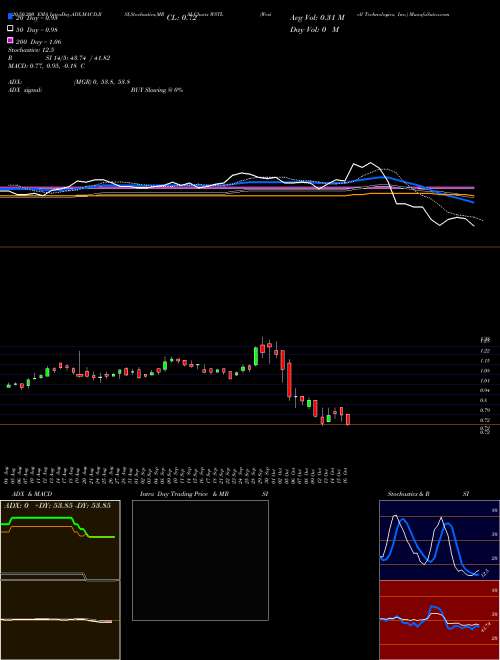Screen dimensions: 500x660
Task: Click the 'Stochastics & R' panel title
Action: coord(408,494)
